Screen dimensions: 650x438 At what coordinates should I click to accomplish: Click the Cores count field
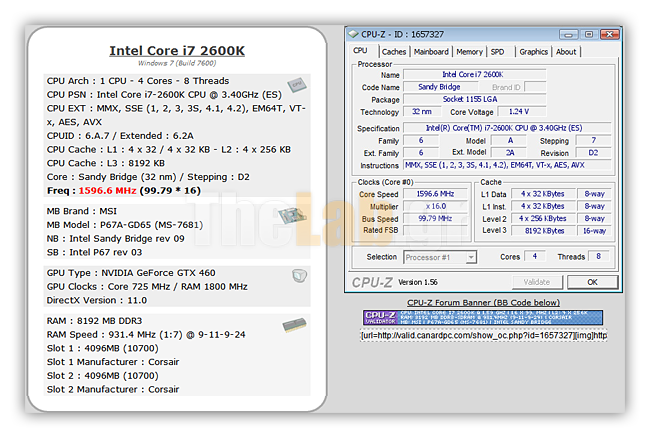tap(535, 257)
